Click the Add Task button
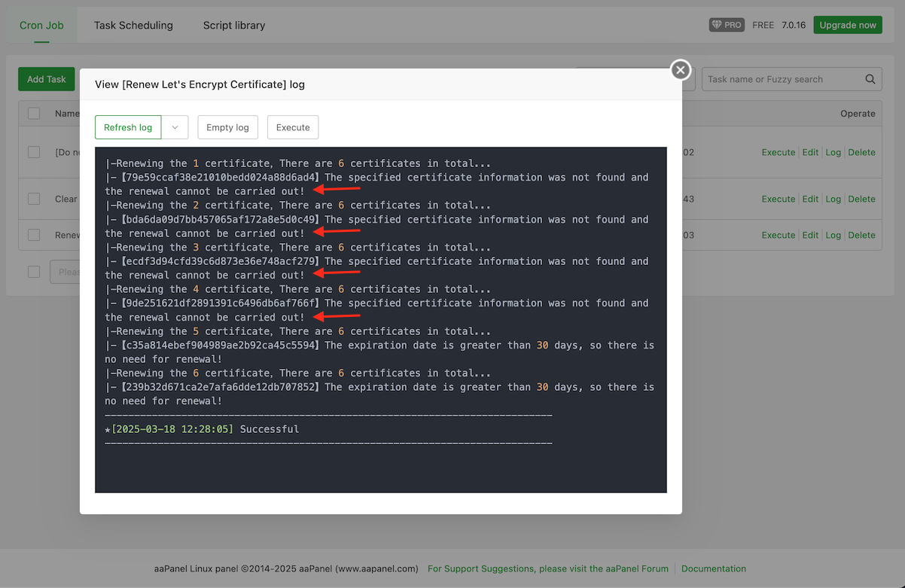 click(47, 79)
